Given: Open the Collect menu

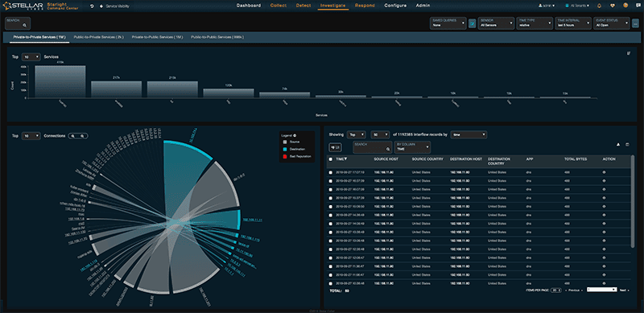Looking at the screenshot, I should tap(279, 6).
